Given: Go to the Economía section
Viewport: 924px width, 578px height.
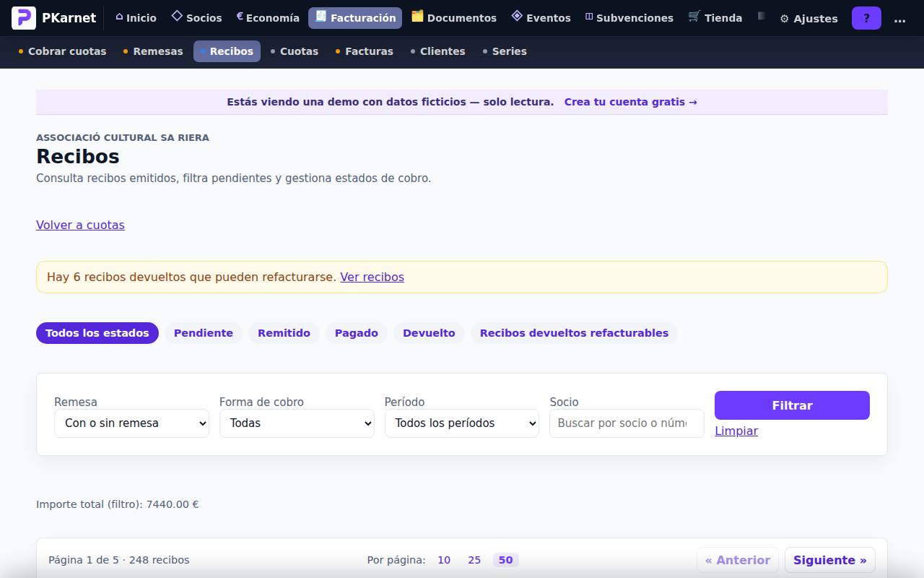Looking at the screenshot, I should (268, 18).
